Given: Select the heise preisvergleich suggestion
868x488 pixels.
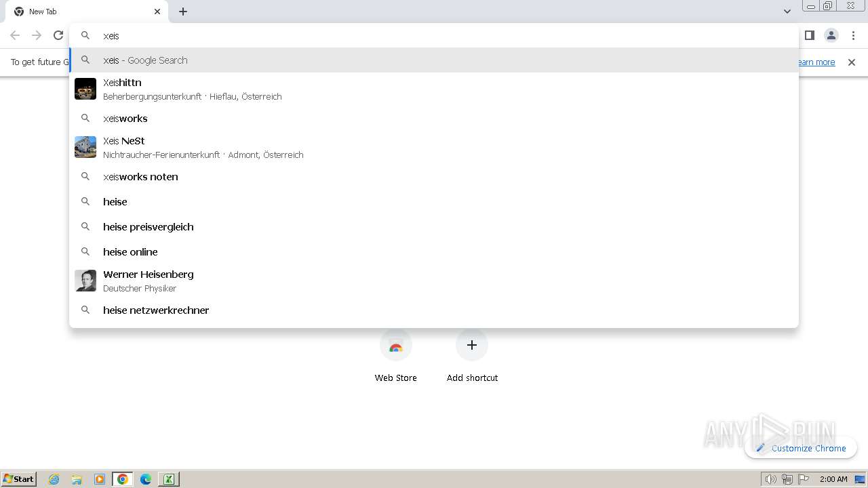Looking at the screenshot, I should pyautogui.click(x=434, y=227).
